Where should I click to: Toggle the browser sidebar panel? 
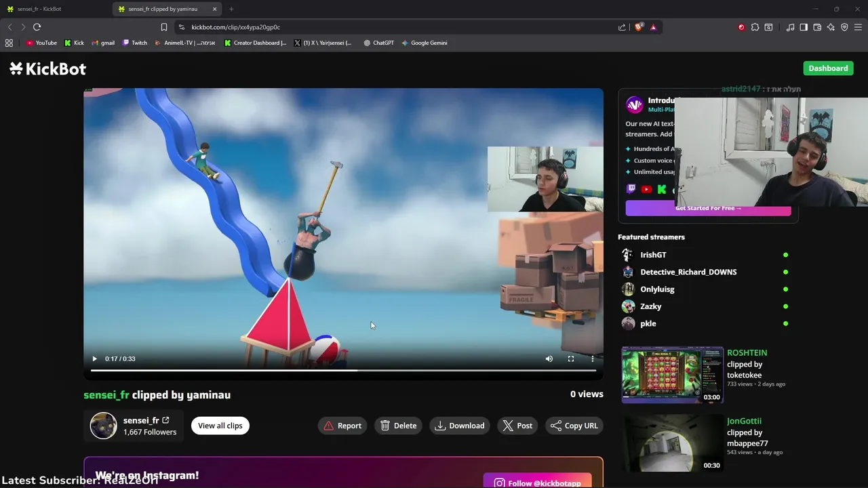pyautogui.click(x=804, y=27)
